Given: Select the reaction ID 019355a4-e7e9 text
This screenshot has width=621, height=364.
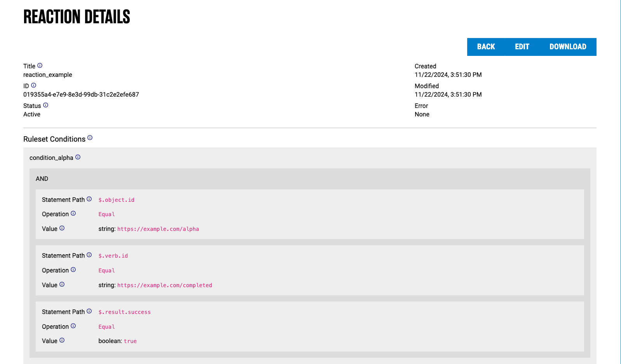Looking at the screenshot, I should point(81,95).
